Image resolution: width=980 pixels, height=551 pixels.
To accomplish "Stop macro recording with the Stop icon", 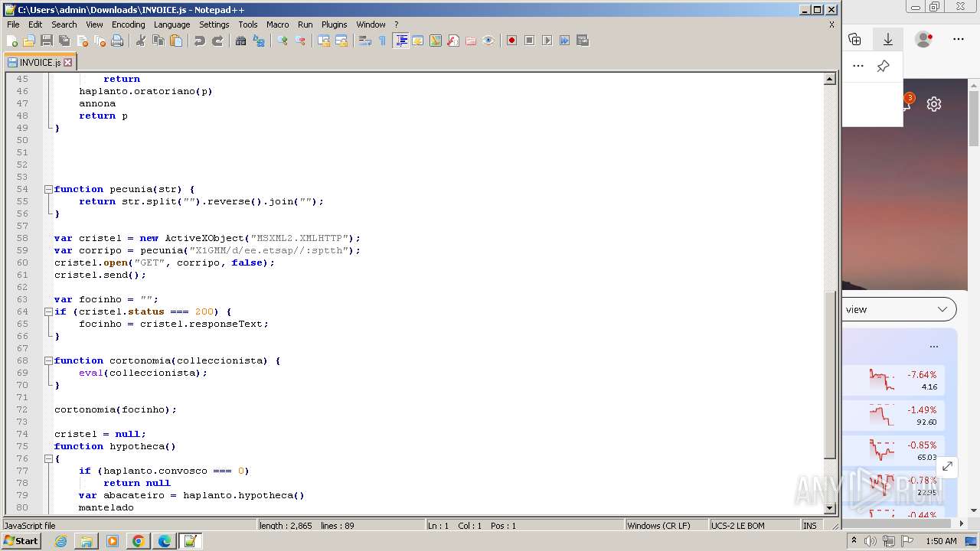I will point(529,41).
